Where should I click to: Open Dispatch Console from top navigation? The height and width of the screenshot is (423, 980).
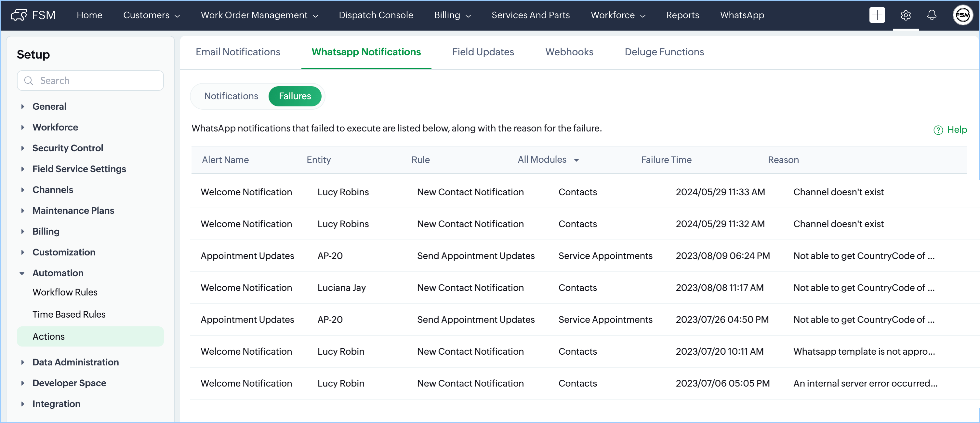[x=376, y=15]
